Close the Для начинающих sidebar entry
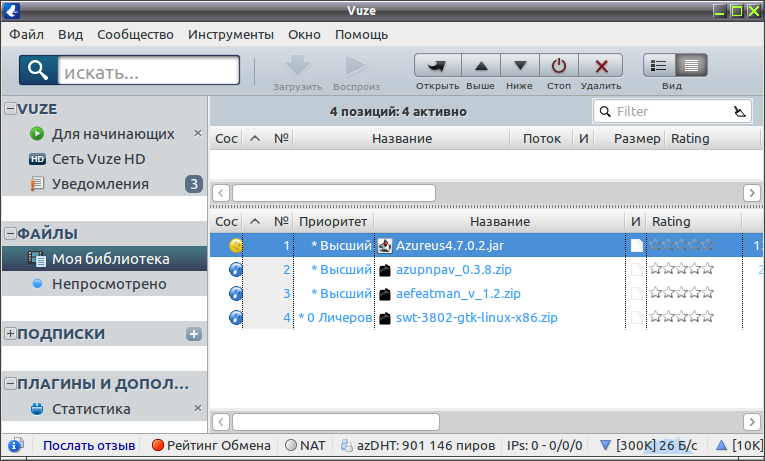765x461 pixels. coord(198,133)
